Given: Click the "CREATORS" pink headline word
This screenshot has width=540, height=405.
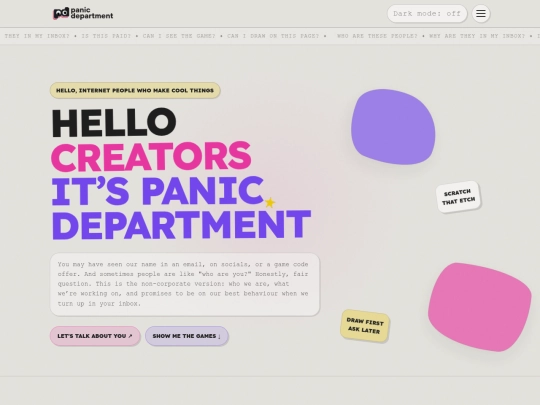Looking at the screenshot, I should tap(151, 156).
